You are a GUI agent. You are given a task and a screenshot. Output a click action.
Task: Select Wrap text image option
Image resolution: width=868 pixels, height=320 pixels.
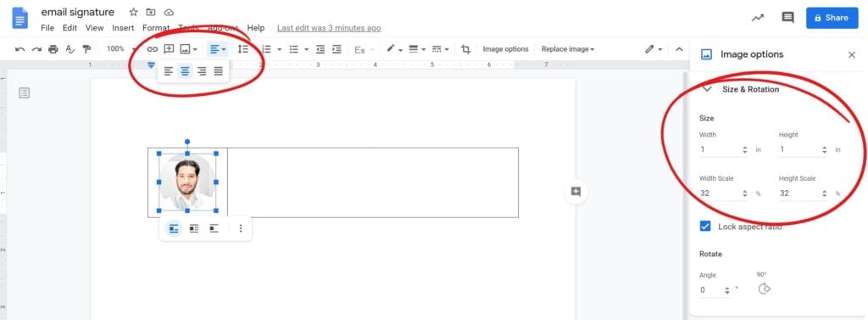194,228
